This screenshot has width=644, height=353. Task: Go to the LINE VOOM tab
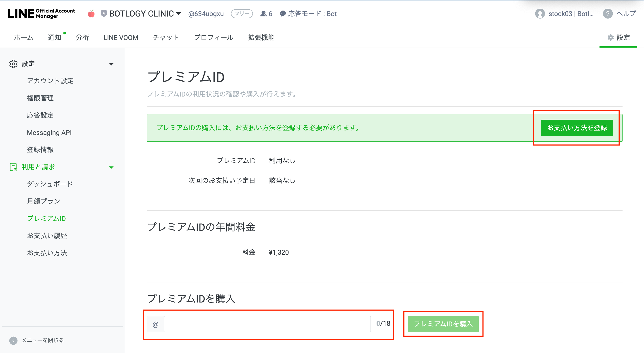121,38
